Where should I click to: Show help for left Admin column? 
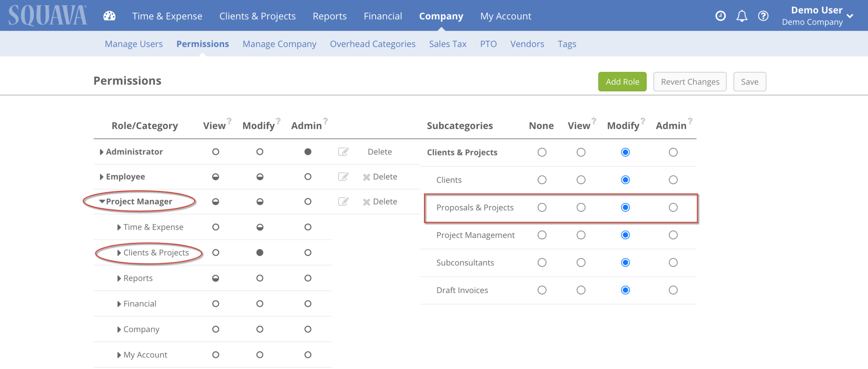click(x=325, y=121)
